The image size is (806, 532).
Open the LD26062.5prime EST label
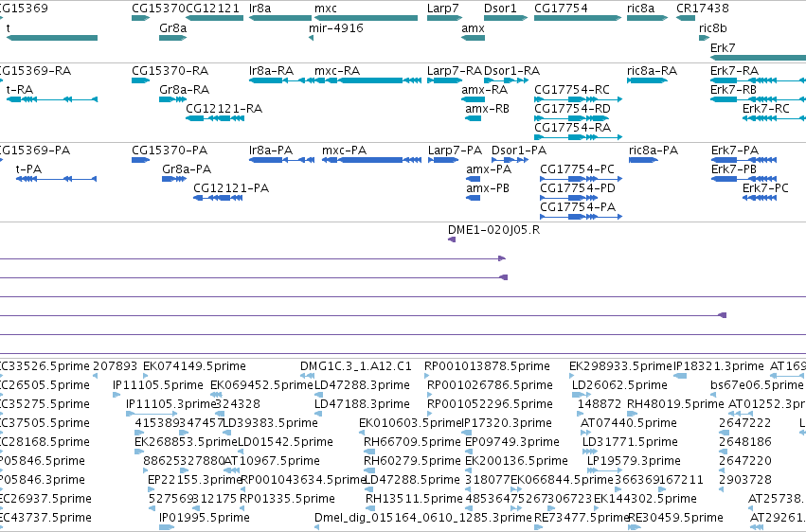619,385
